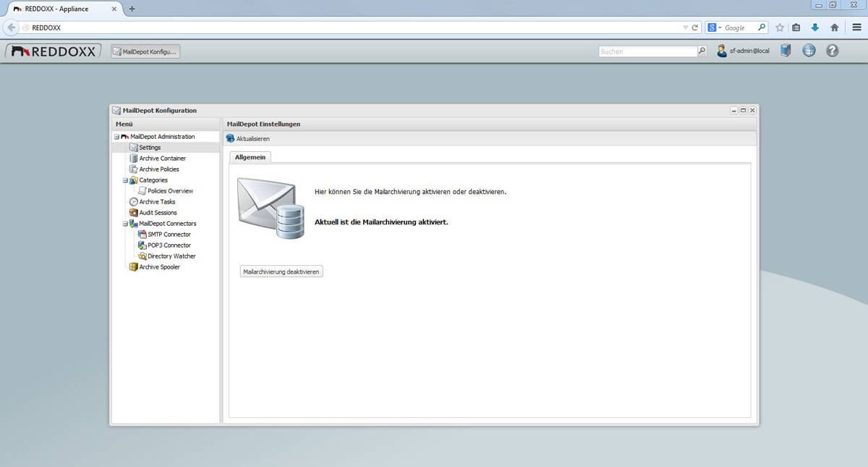
Task: Select the REDDOXX - Appliance browser tab
Action: click(65, 9)
